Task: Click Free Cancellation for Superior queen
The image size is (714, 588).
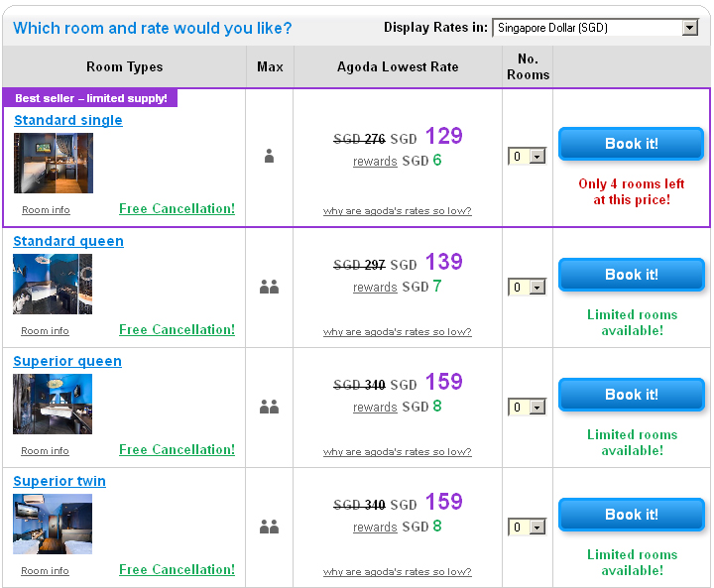Action: point(178,449)
